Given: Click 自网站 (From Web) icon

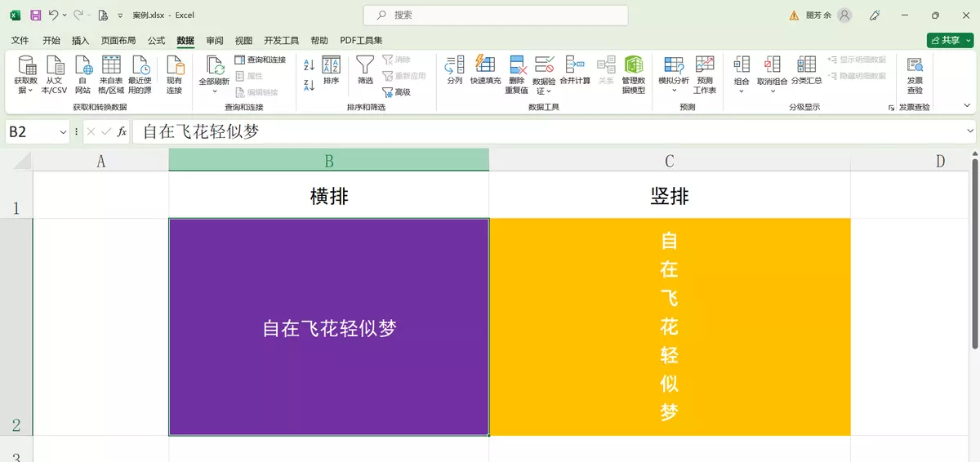Looking at the screenshot, I should (83, 65).
